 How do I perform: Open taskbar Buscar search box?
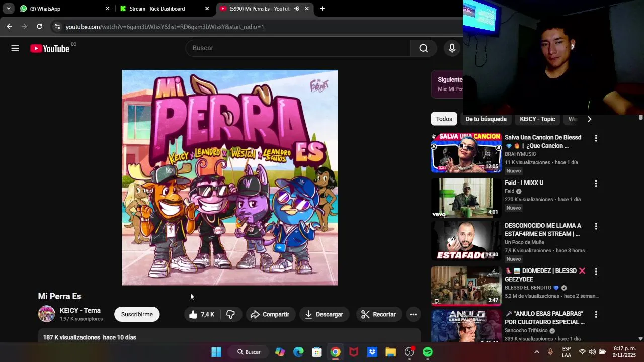(249, 352)
